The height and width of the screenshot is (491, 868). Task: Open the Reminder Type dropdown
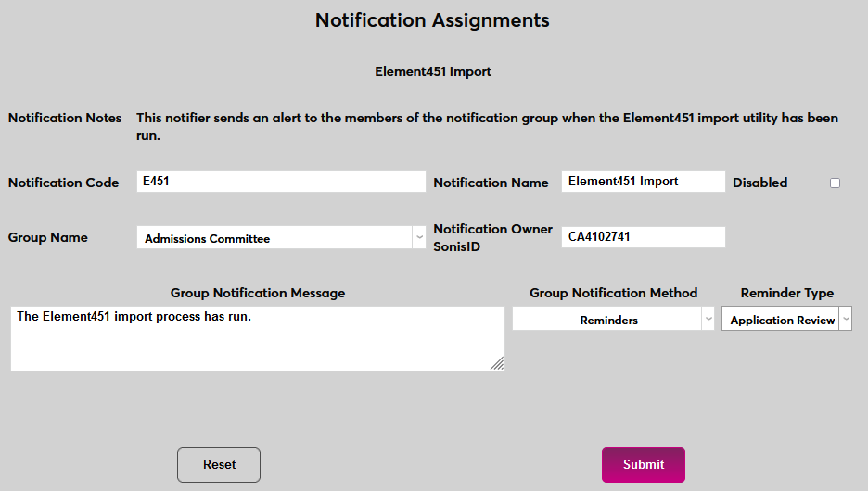tap(786, 320)
